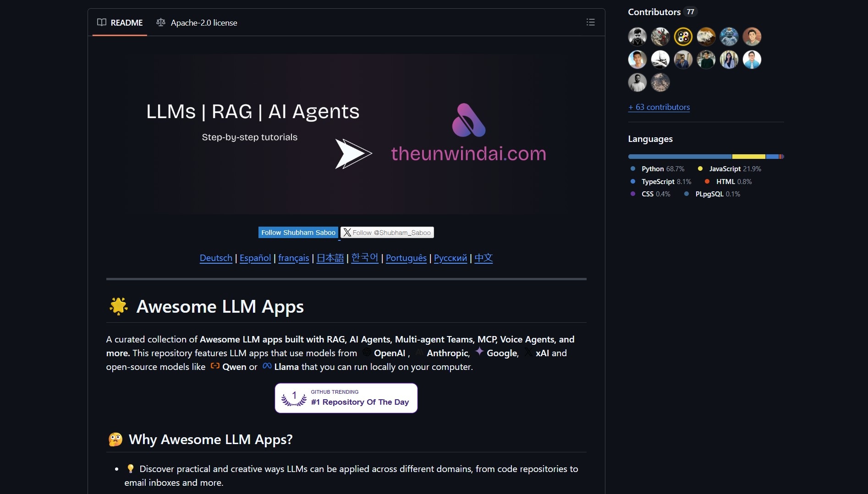Screen dimensions: 868x494
Task: Select the HTML 0.8% language entry
Action: [728, 182]
